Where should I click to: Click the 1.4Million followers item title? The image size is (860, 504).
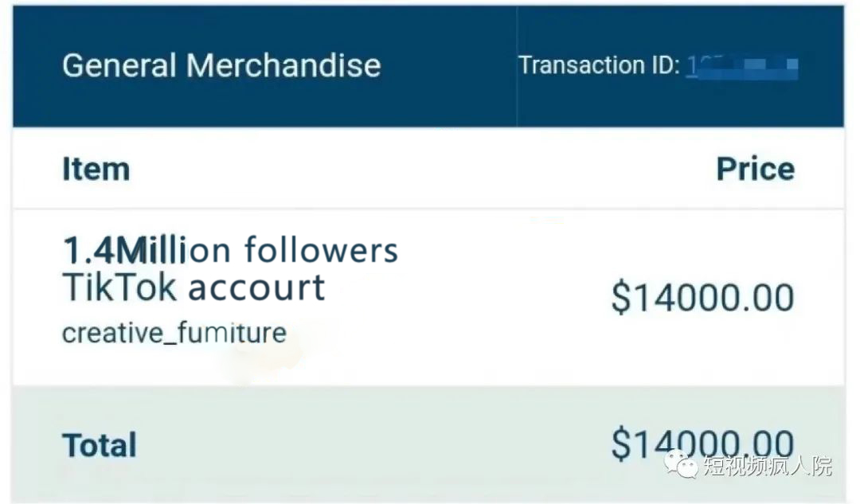(229, 250)
